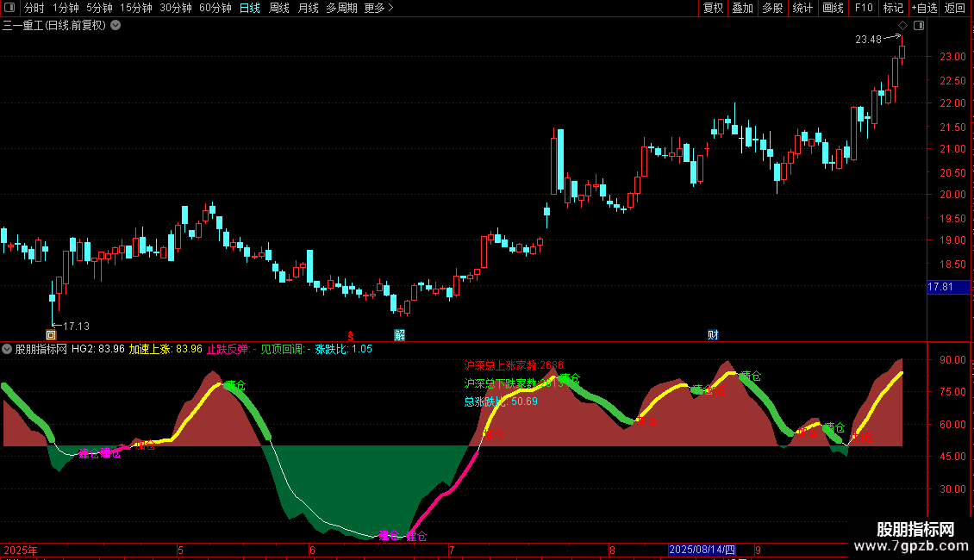Click the red S event marker
974x560 pixels.
coord(350,336)
